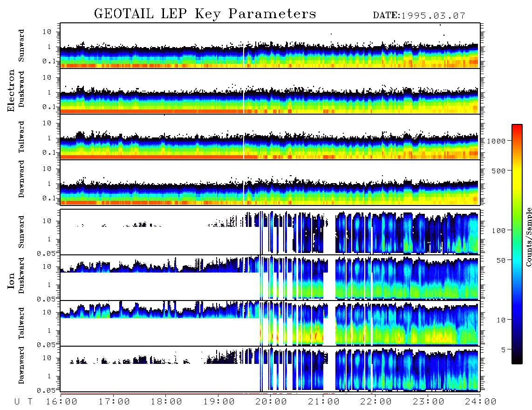
Task: Click the 50 colorbar tick label
Action: 501,260
